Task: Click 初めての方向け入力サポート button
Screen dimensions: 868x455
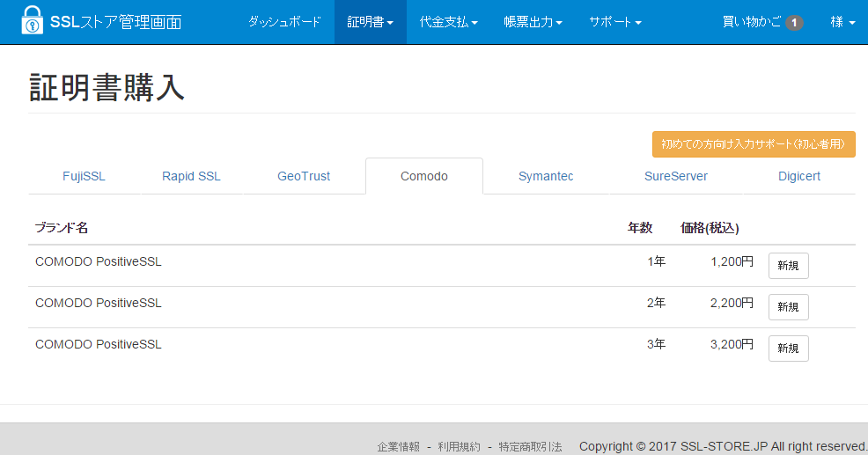Action: (754, 144)
